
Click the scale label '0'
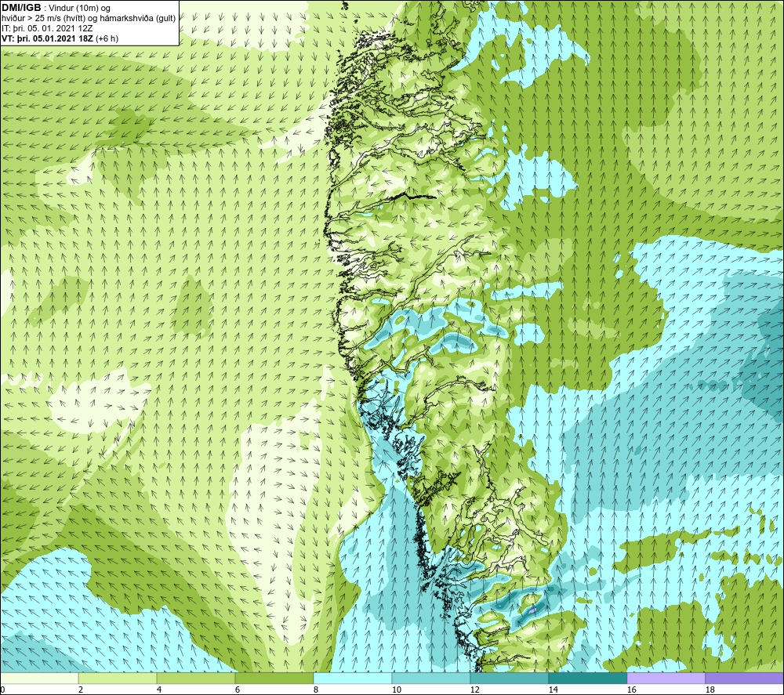click(2, 690)
